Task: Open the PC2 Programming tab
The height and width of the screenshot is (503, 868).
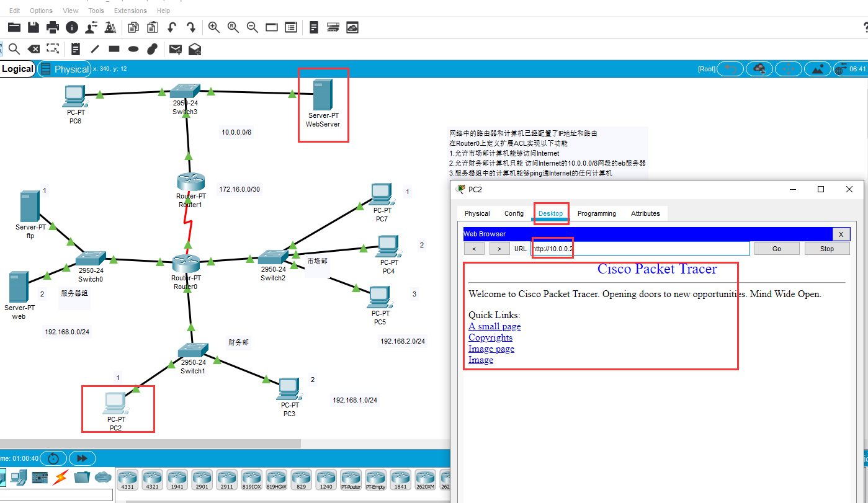Action: coord(597,213)
